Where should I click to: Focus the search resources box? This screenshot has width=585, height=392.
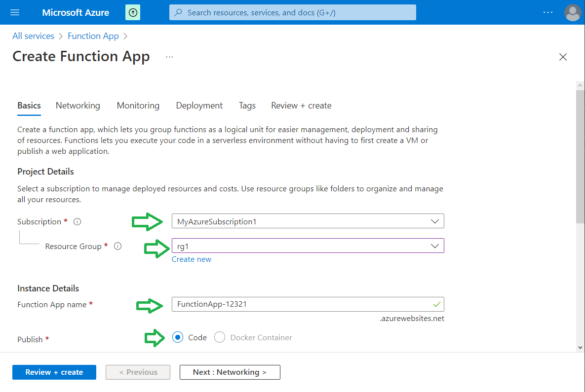(x=292, y=13)
